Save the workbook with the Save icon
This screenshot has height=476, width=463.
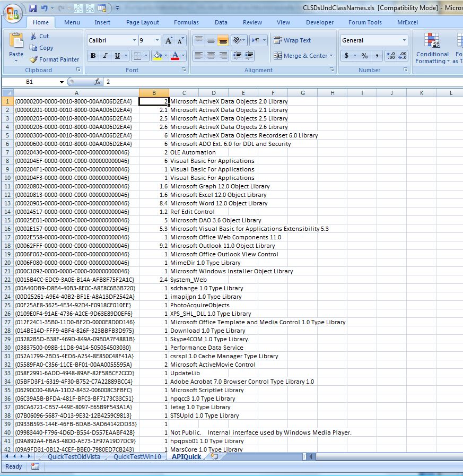coord(33,8)
